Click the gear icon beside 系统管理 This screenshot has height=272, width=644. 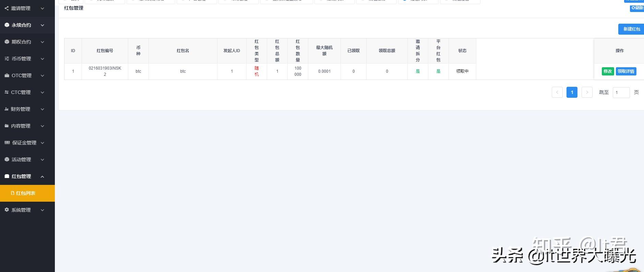click(7, 210)
